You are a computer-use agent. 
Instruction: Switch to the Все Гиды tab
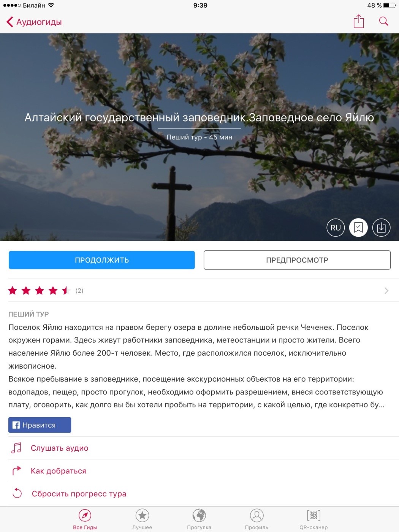(x=85, y=519)
